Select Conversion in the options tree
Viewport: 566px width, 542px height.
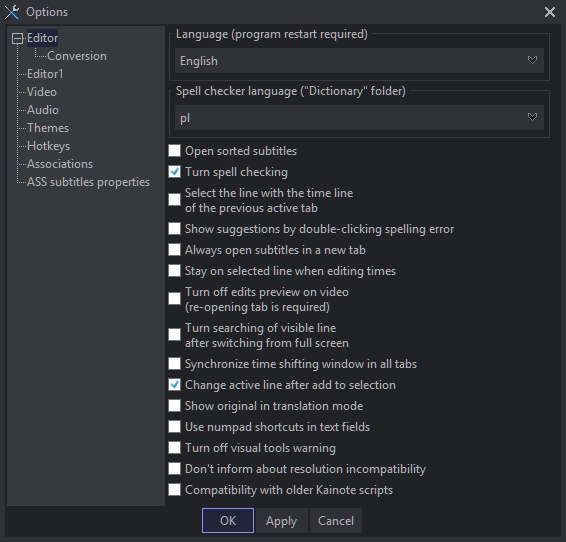[77, 56]
